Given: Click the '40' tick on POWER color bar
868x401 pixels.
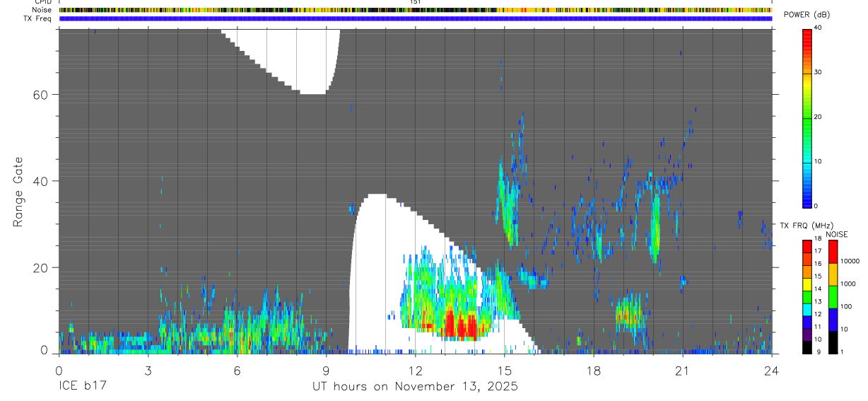Looking at the screenshot, I should pos(819,28).
